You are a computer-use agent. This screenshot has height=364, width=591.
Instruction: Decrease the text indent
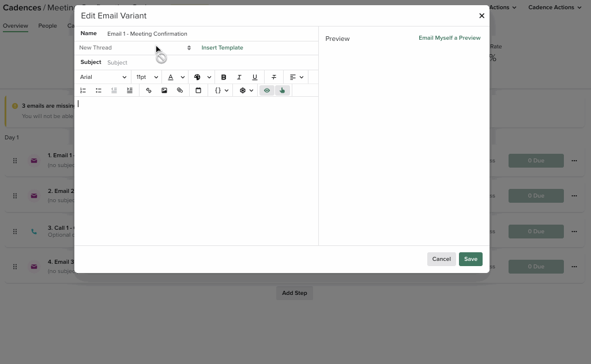pos(114,90)
